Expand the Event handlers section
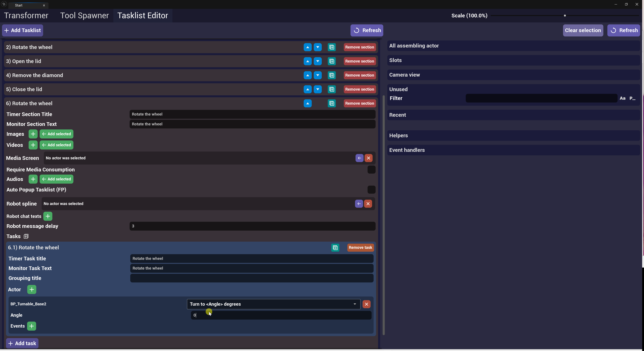The image size is (644, 351). 407,150
